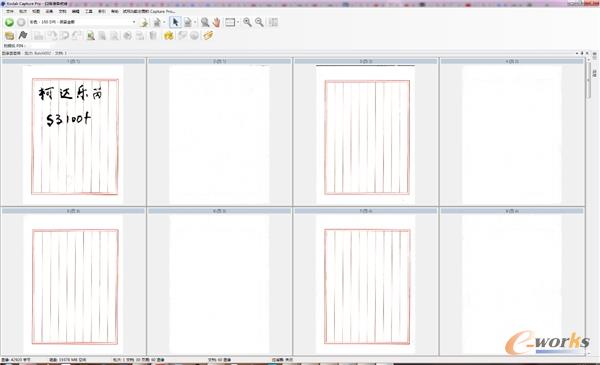Screen dimensions: 600x365
Task: Click the image layout grid icon
Action: (x=273, y=22)
